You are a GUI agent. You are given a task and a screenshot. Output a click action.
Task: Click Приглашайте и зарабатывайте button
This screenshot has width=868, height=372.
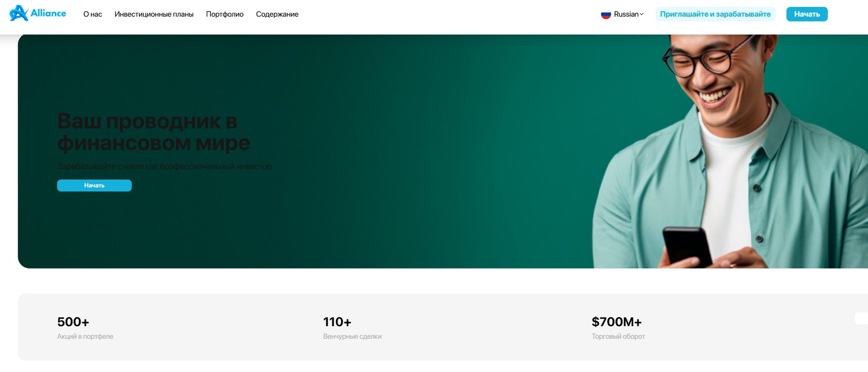click(x=715, y=14)
